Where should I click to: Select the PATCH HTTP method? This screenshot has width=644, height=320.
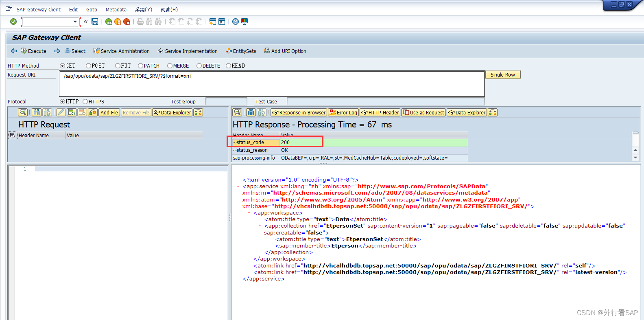[140, 66]
